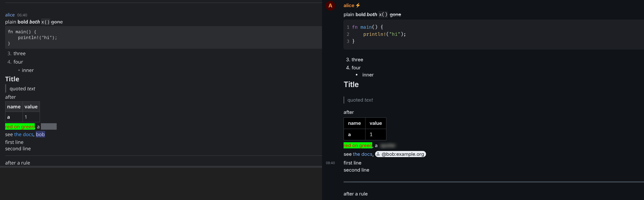This screenshot has height=200, width=644.
Task: Click list item '4. four' in the right pane
Action: (x=353, y=68)
